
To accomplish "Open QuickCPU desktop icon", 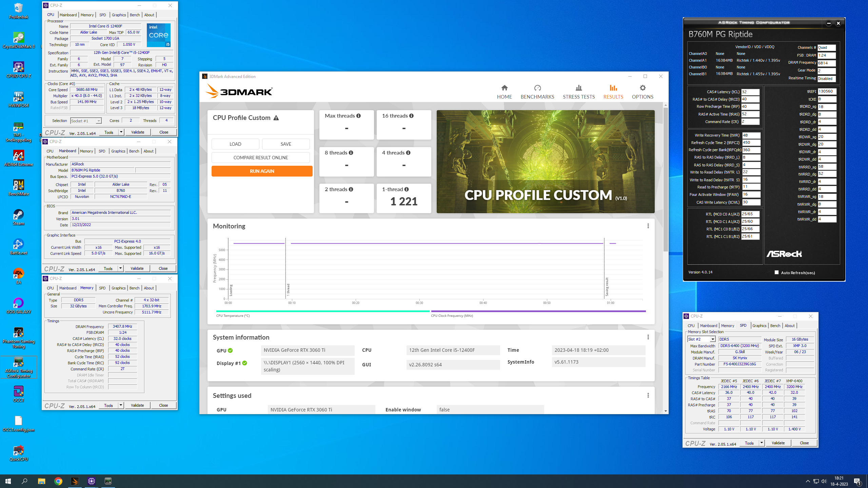I will point(19,453).
